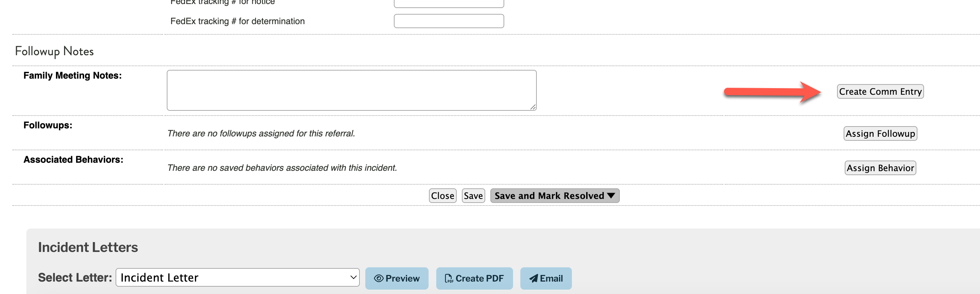Expand the Select Letter dropdown chevron
The width and height of the screenshot is (980, 294).
pos(353,277)
